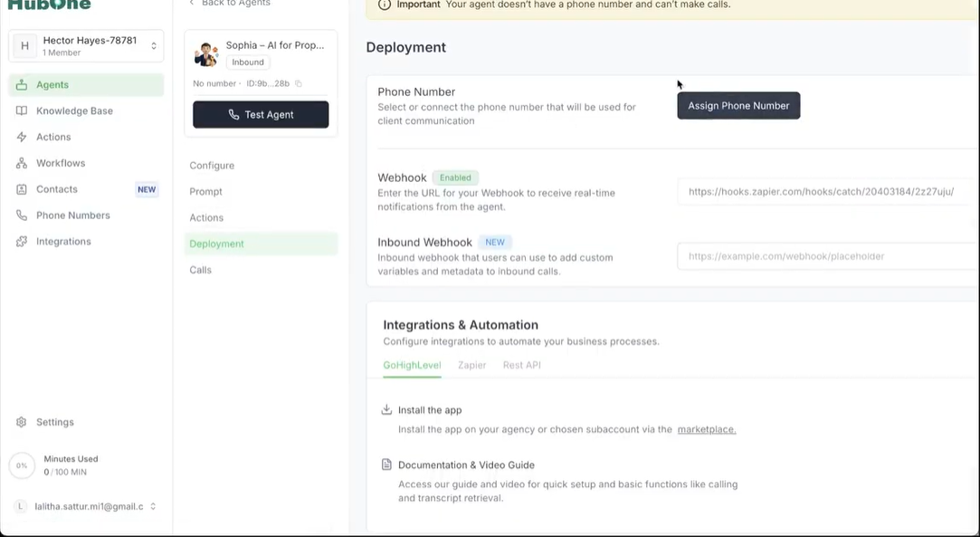Viewport: 980px width, 537px height.
Task: Go to the agent Configure section
Action: click(261, 166)
